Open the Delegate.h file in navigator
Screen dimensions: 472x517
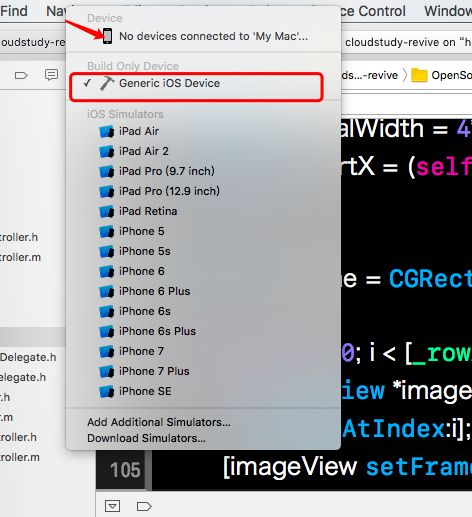tap(28, 357)
